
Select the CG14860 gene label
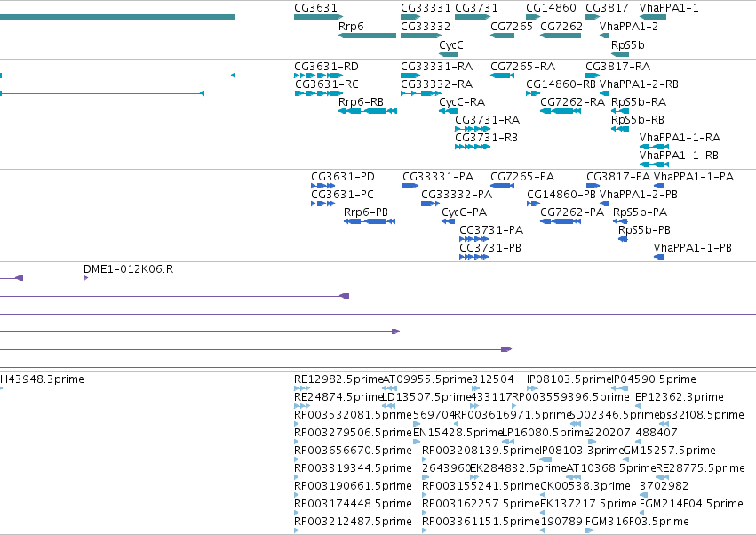tap(551, 8)
